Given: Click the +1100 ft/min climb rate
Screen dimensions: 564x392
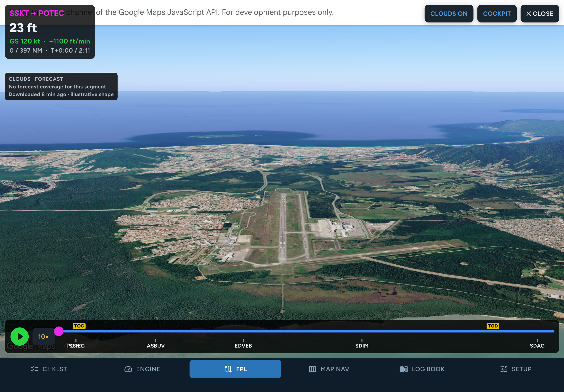Looking at the screenshot, I should [70, 41].
